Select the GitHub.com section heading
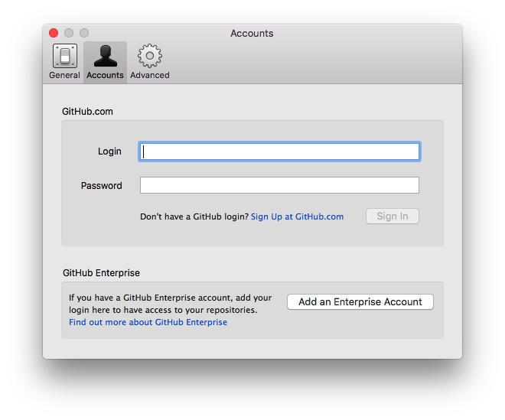 [x=87, y=112]
